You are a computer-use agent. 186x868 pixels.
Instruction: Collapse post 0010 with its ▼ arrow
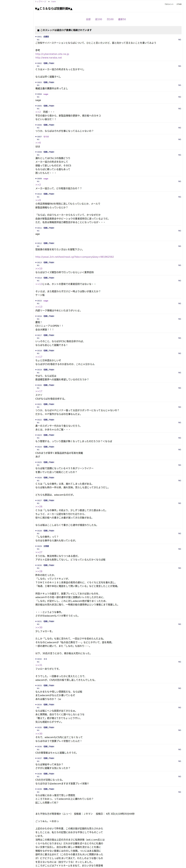[36, 194]
